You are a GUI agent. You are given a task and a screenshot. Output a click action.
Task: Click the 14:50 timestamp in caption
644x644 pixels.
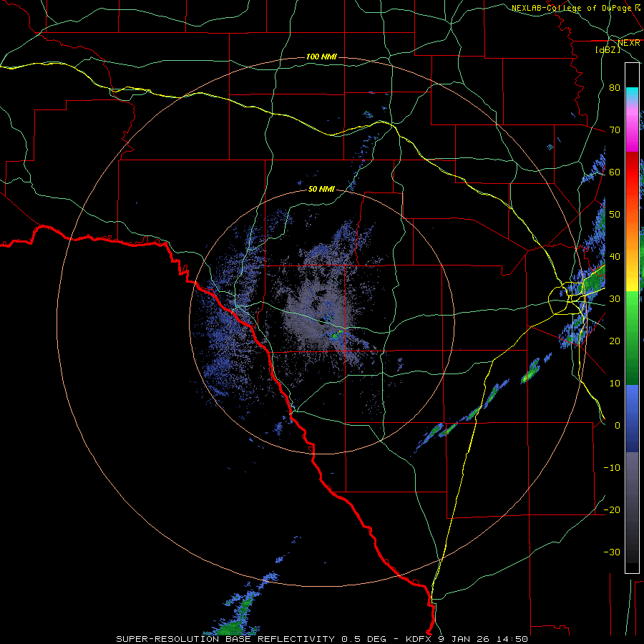pos(514,639)
